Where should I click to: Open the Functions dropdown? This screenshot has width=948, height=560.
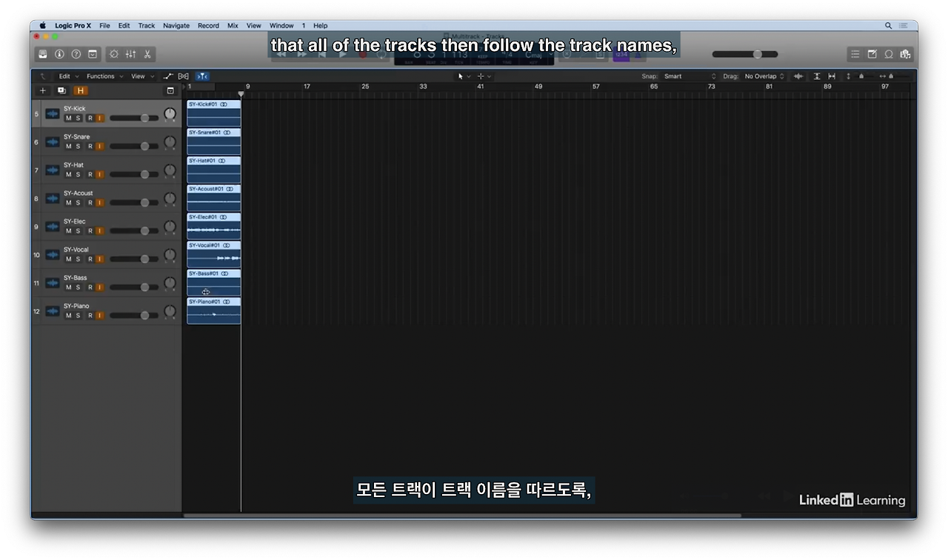click(x=104, y=76)
